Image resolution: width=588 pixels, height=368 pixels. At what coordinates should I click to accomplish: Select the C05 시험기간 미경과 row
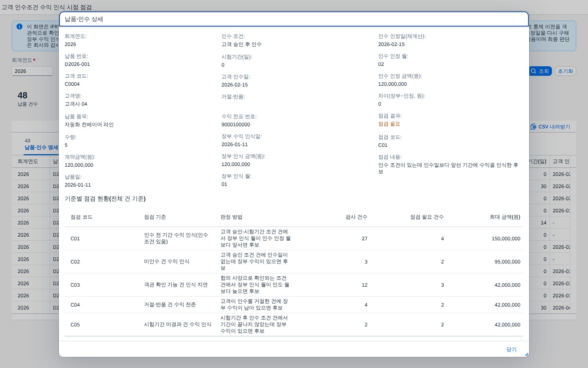pos(294,325)
